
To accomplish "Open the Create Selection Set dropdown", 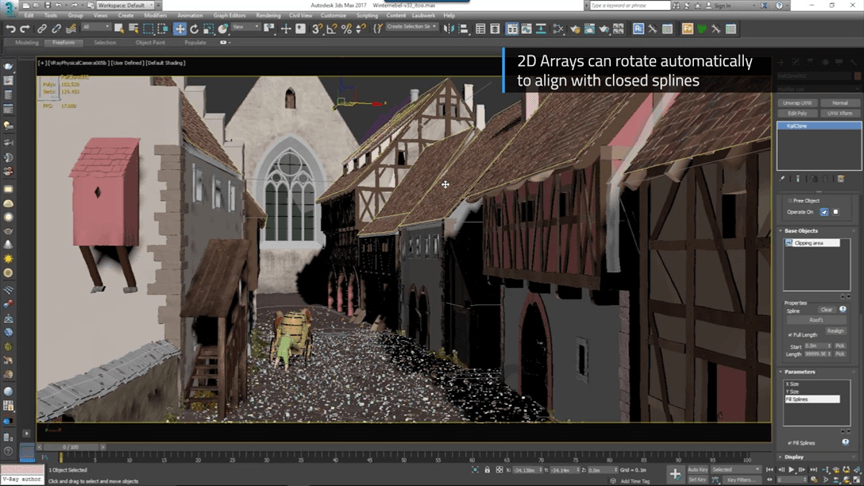I will (x=413, y=29).
